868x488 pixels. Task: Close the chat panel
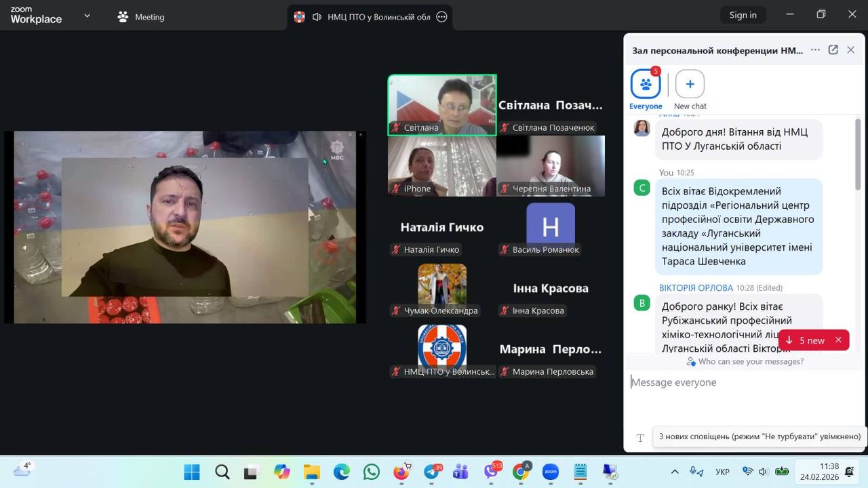click(x=850, y=50)
